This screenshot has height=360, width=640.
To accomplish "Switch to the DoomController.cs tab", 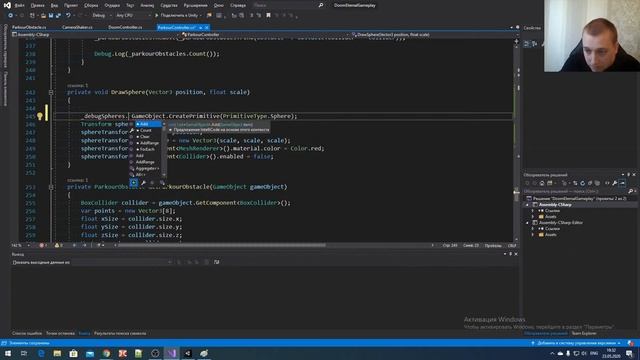I will tap(125, 27).
